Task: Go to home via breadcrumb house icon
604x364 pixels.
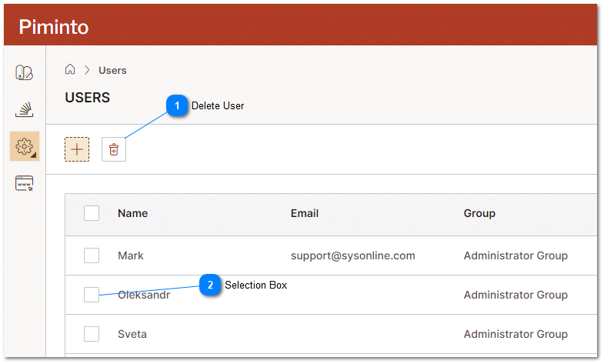Action: (x=70, y=69)
